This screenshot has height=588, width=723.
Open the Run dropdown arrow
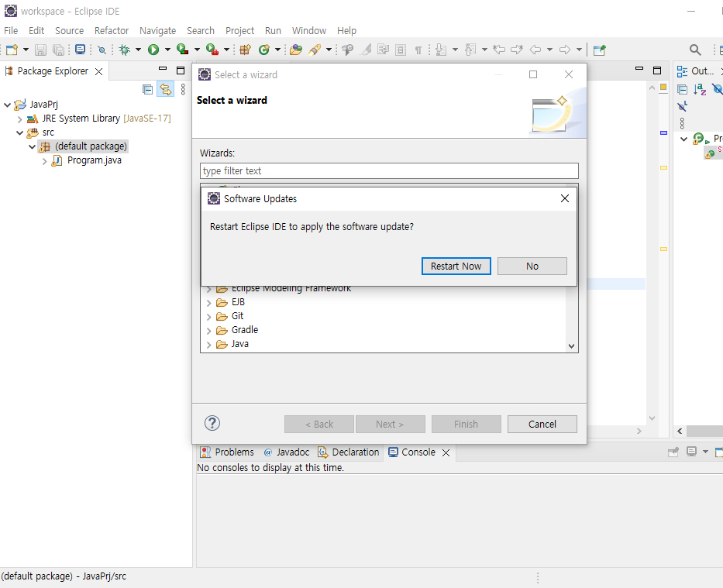167,50
